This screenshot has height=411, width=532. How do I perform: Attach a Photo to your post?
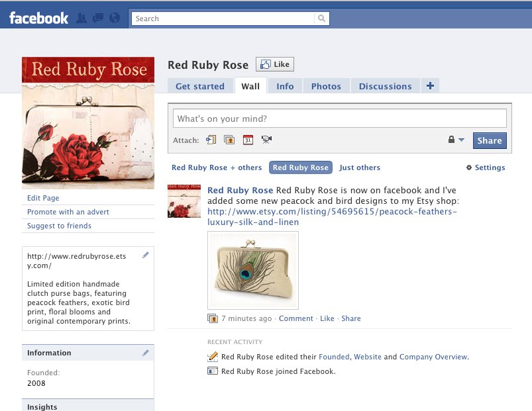[229, 140]
